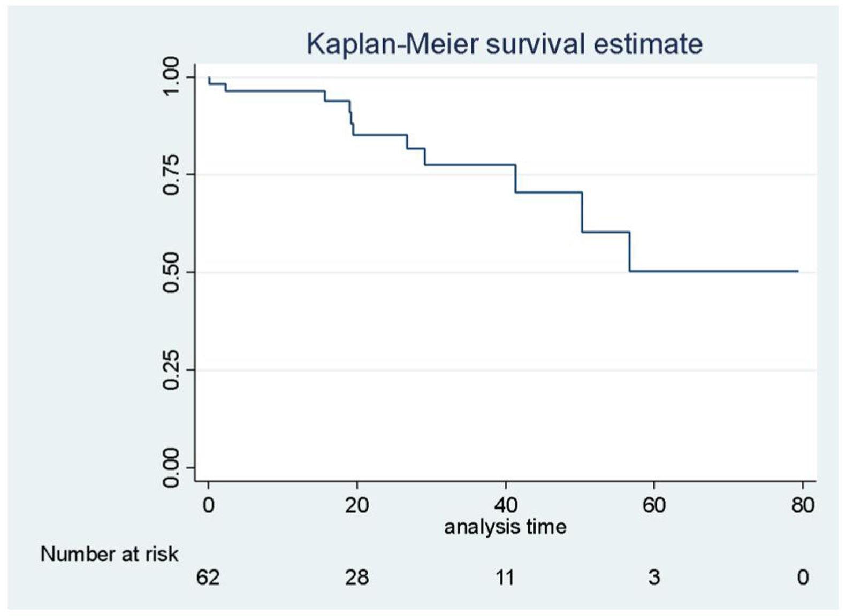The height and width of the screenshot is (616, 846).
Task: Click the "analysis time" axis title
Action: [x=505, y=527]
